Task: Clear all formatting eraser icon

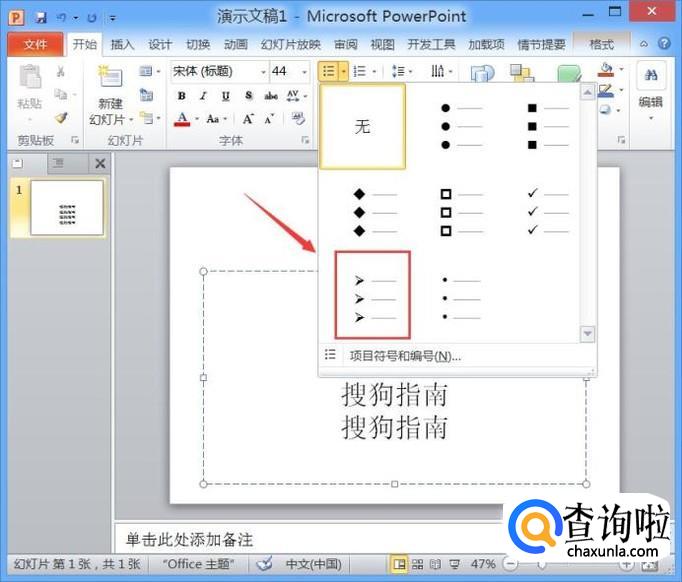Action: point(298,119)
